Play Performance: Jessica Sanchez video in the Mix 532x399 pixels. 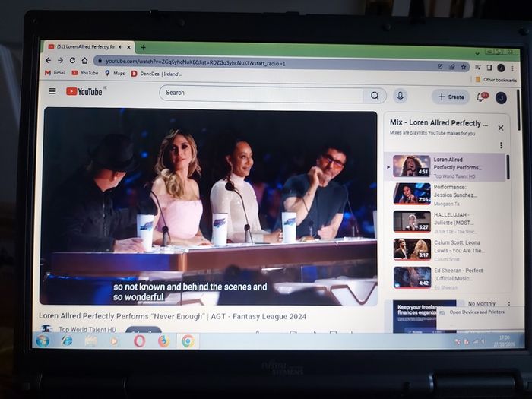click(445, 195)
